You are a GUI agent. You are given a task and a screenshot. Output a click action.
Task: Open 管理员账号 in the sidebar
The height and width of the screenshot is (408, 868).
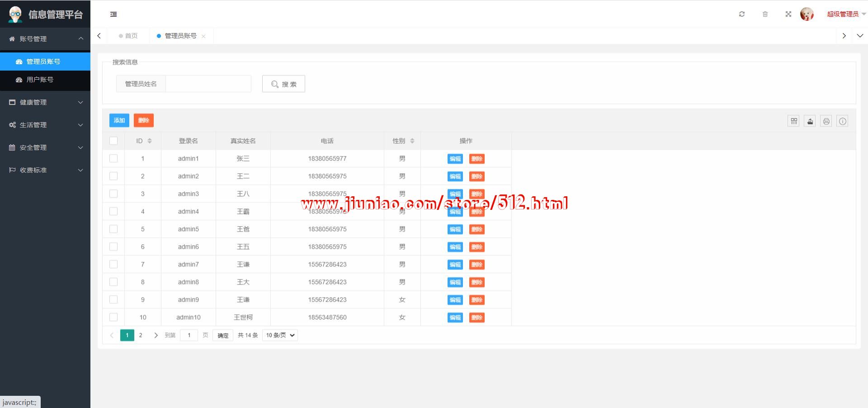[45, 62]
